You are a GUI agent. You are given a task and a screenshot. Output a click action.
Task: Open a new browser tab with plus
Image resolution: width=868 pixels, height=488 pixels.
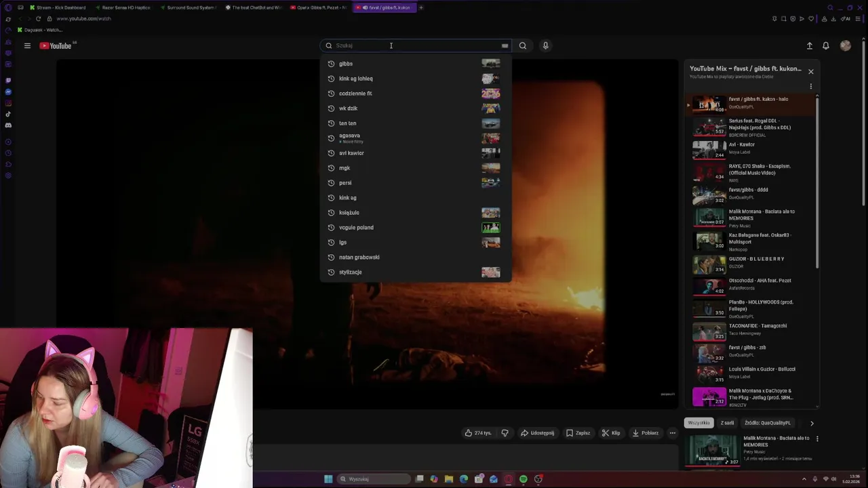[421, 7]
